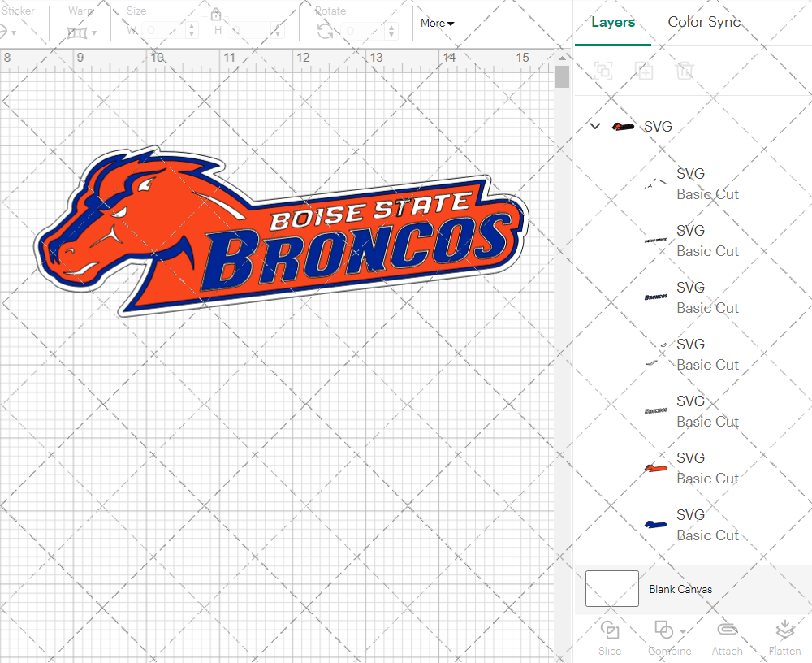
Task: Click the Blank Canvas color swatch
Action: click(x=611, y=588)
